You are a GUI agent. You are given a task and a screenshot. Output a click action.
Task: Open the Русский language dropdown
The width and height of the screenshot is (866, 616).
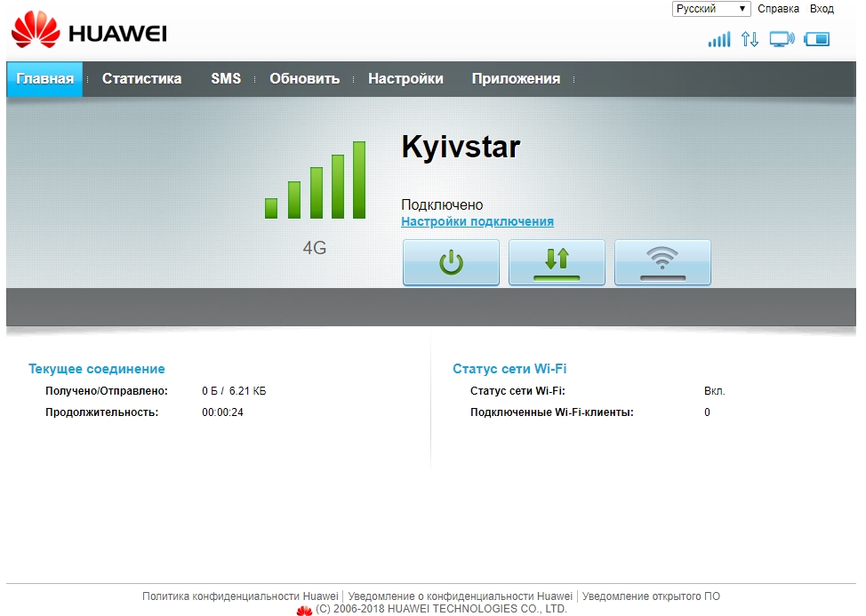click(x=711, y=9)
